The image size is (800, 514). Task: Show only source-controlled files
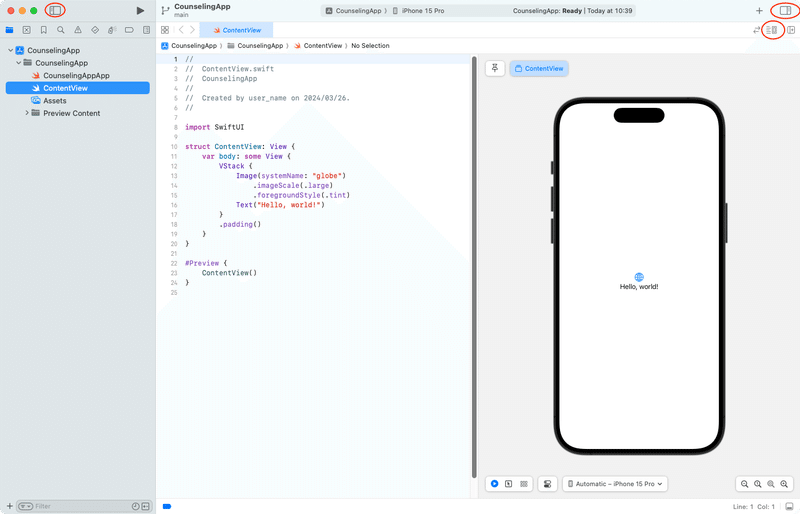pyautogui.click(x=146, y=506)
